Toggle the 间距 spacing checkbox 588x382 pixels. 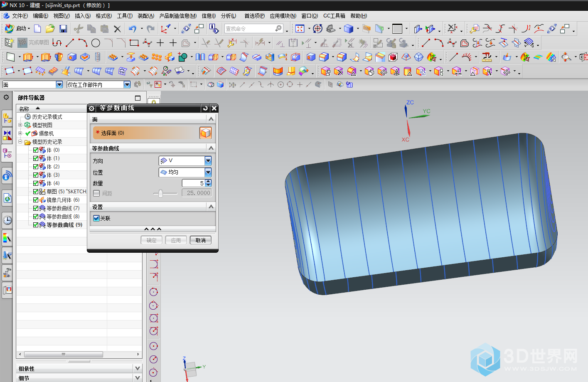pos(96,193)
